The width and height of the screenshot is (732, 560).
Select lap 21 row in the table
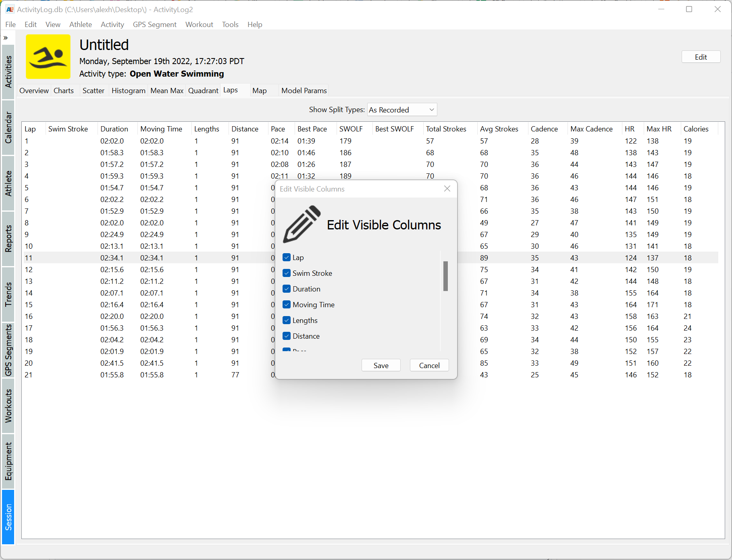(370, 375)
